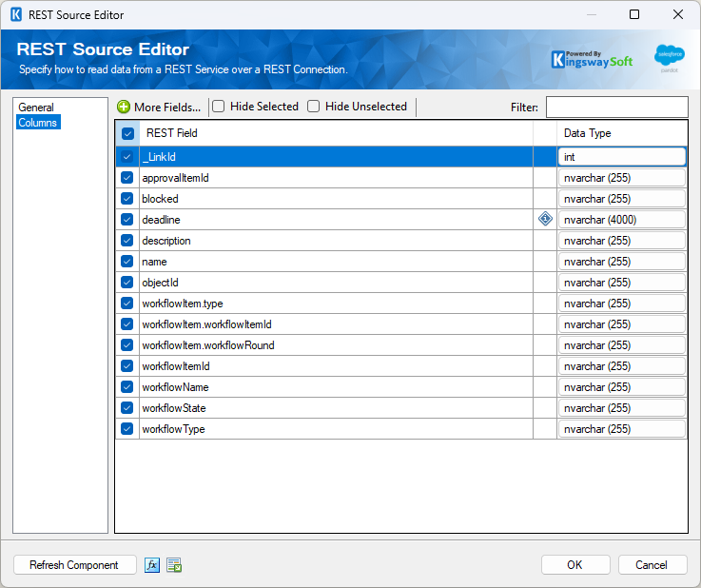Uncheck the objectId field checkbox

click(x=127, y=283)
